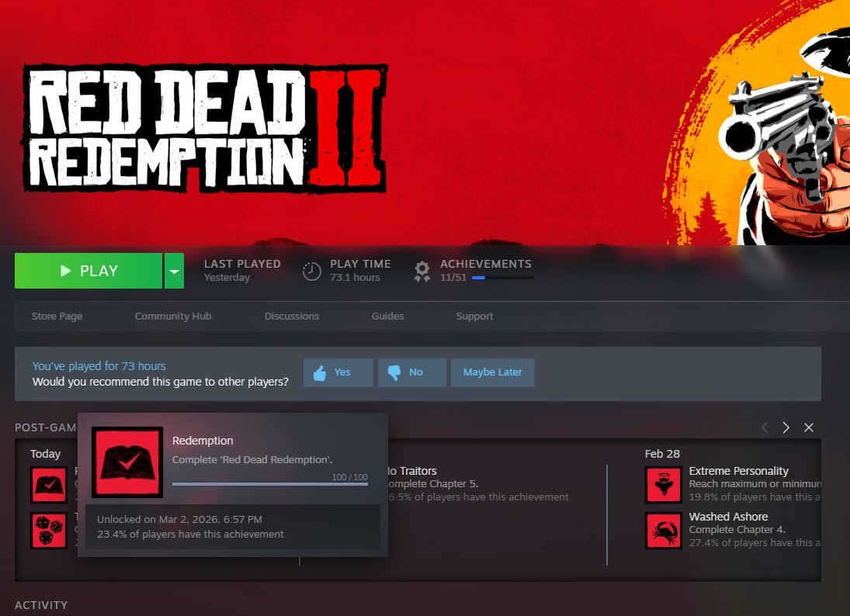The height and width of the screenshot is (616, 850).
Task: Click the 'Unlocked on Mar 2, 2026' text
Action: click(x=179, y=519)
